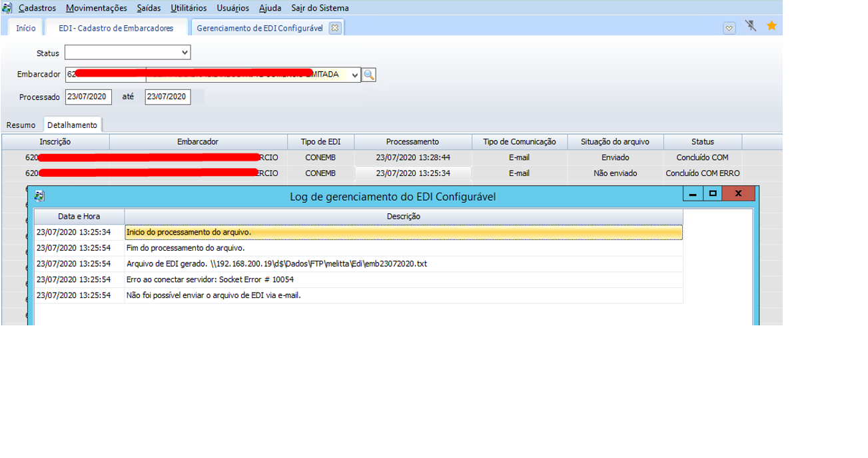868x458 pixels.
Task: Switch to EDI - Cadastro de Embarcadores tab
Action: click(x=116, y=28)
